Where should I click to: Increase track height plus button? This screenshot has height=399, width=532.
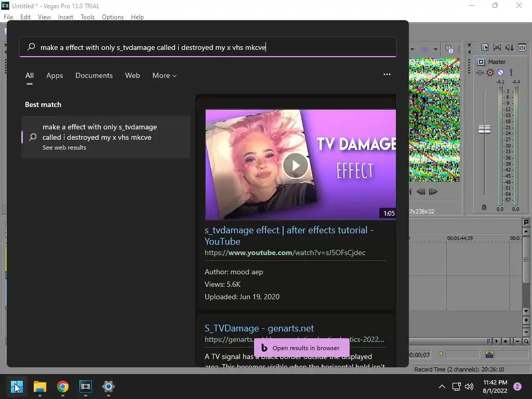[526, 320]
